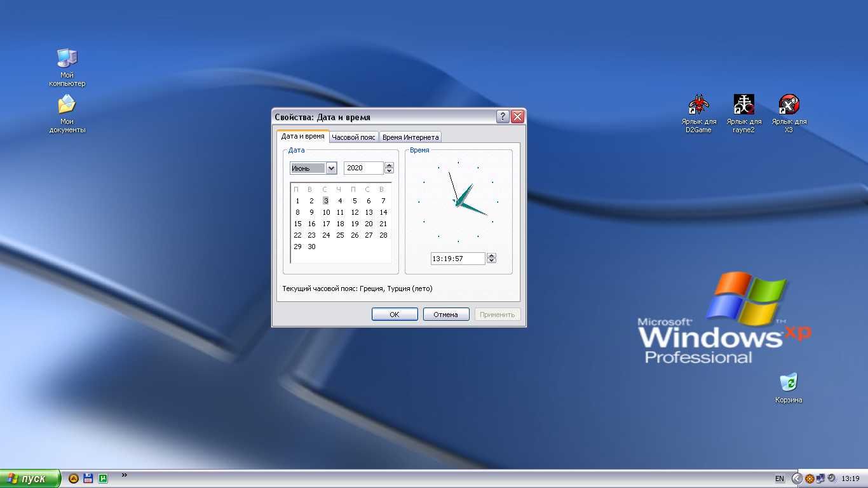The width and height of the screenshot is (868, 488).
Task: Select the Ярлык для rayne2 shortcut
Action: pos(744,114)
